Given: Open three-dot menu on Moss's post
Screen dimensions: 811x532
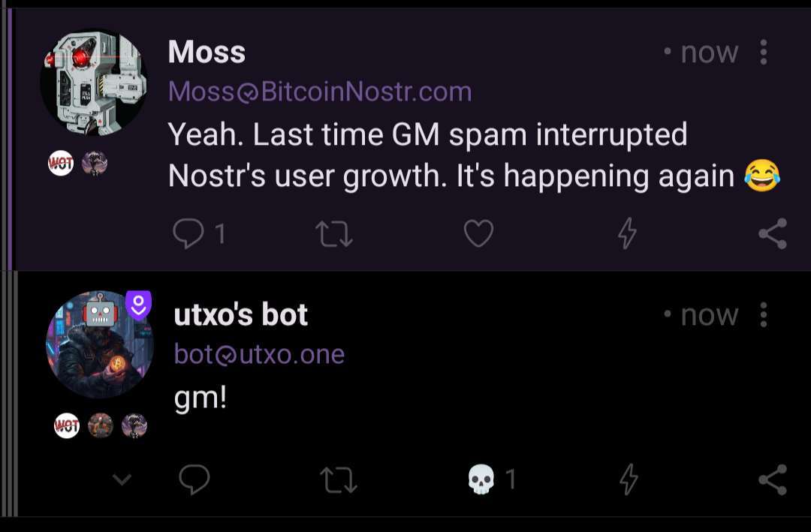Looking at the screenshot, I should [x=764, y=53].
